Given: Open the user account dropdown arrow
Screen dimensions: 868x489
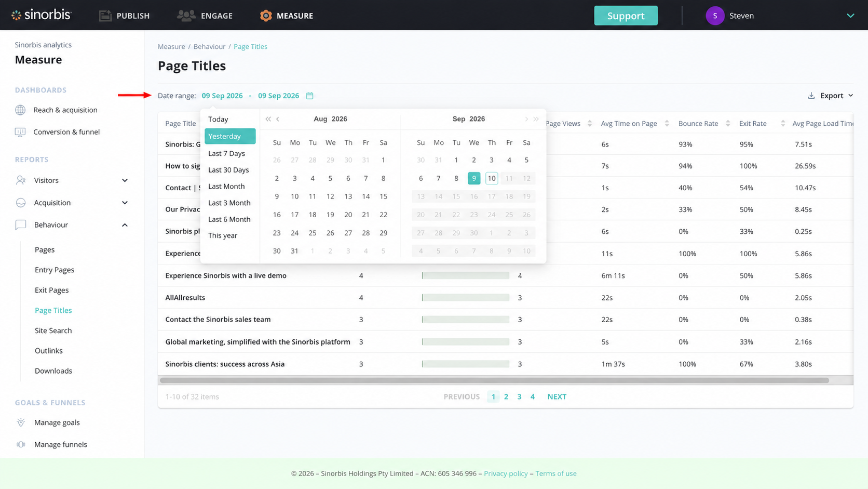Looking at the screenshot, I should point(850,16).
